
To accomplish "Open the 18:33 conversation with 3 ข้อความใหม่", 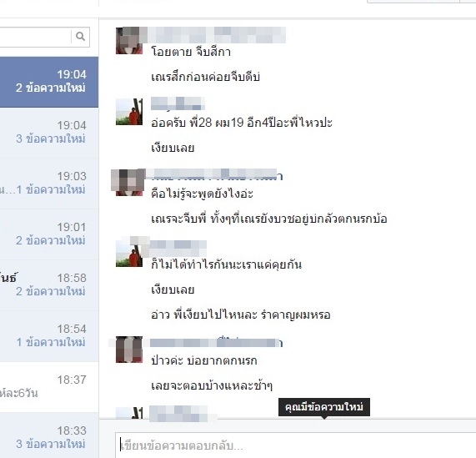I will (x=49, y=436).
